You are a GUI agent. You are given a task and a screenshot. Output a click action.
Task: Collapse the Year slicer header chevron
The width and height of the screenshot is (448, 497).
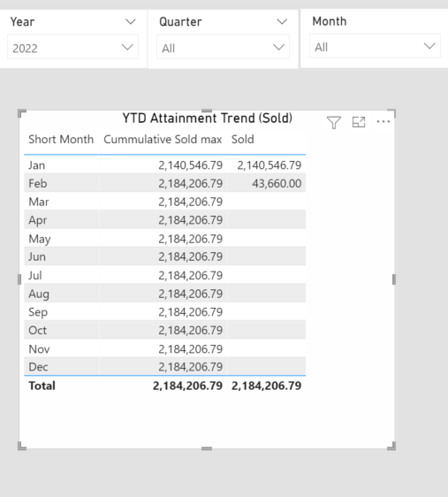pyautogui.click(x=131, y=22)
